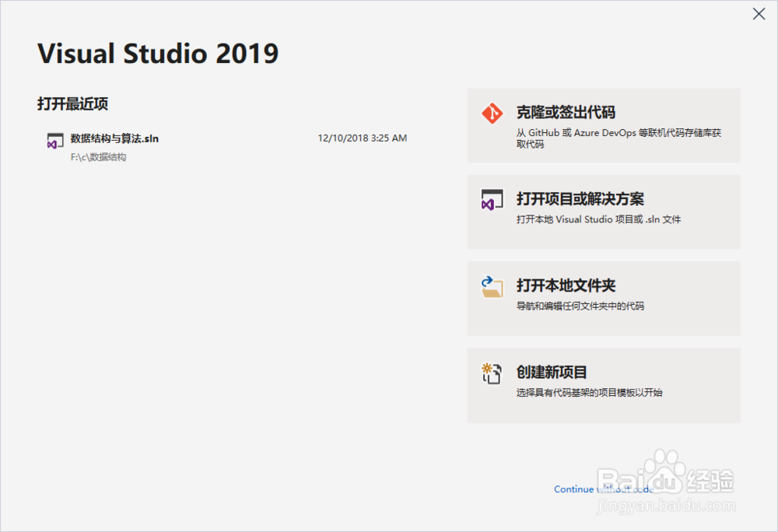This screenshot has width=778, height=532.
Task: Click the path text F:\c\数据结构
Action: [98, 157]
